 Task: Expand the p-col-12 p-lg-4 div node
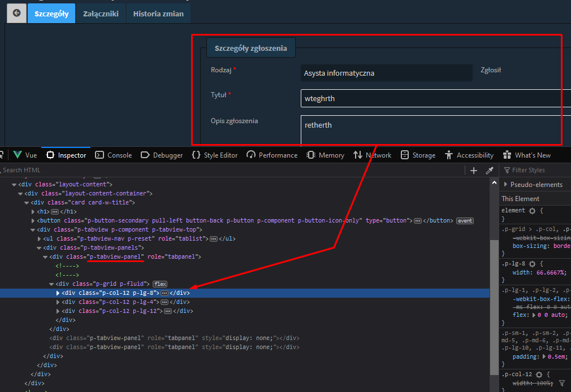coord(58,302)
